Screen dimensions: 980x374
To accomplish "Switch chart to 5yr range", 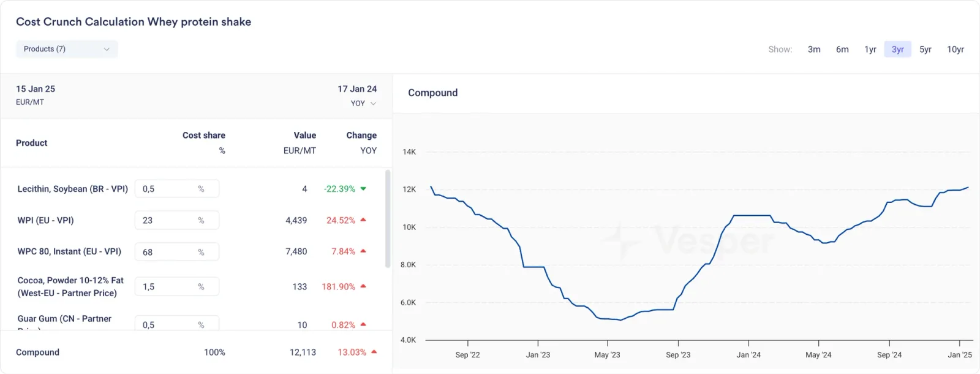I will click(x=925, y=50).
